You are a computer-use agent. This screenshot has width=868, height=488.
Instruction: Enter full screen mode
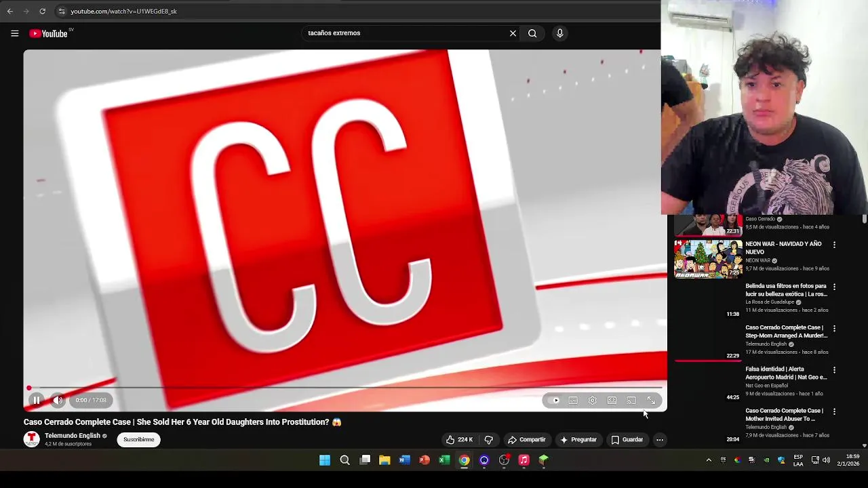click(x=651, y=401)
